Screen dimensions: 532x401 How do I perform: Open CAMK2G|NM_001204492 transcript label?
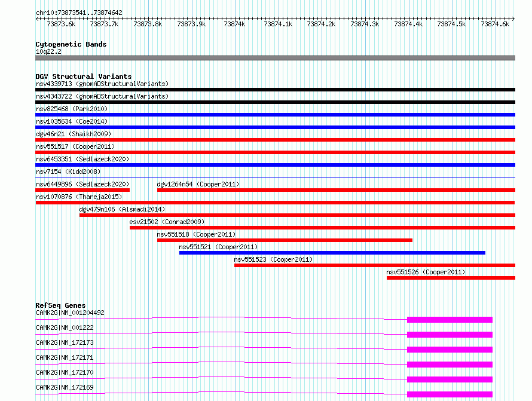(x=70, y=313)
